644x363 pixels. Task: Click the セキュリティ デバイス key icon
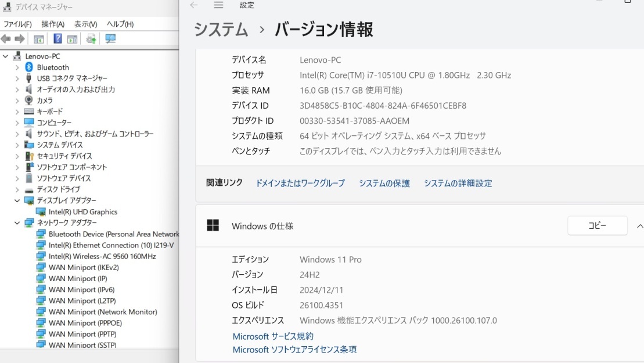pos(29,156)
